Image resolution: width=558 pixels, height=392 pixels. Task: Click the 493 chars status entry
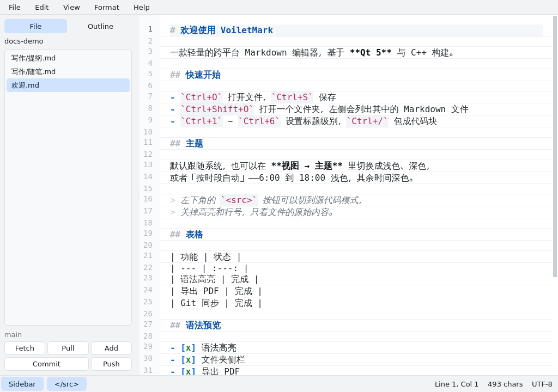[x=505, y=384]
